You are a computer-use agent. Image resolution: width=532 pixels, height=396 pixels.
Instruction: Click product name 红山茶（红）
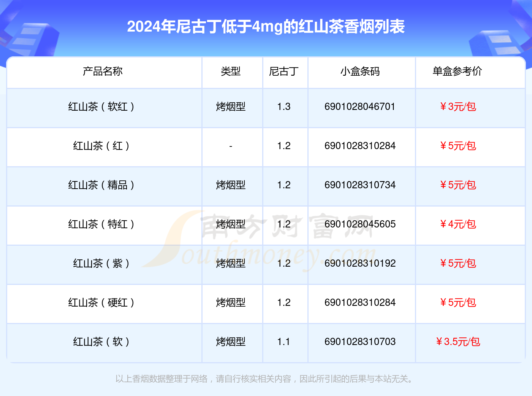click(x=101, y=146)
